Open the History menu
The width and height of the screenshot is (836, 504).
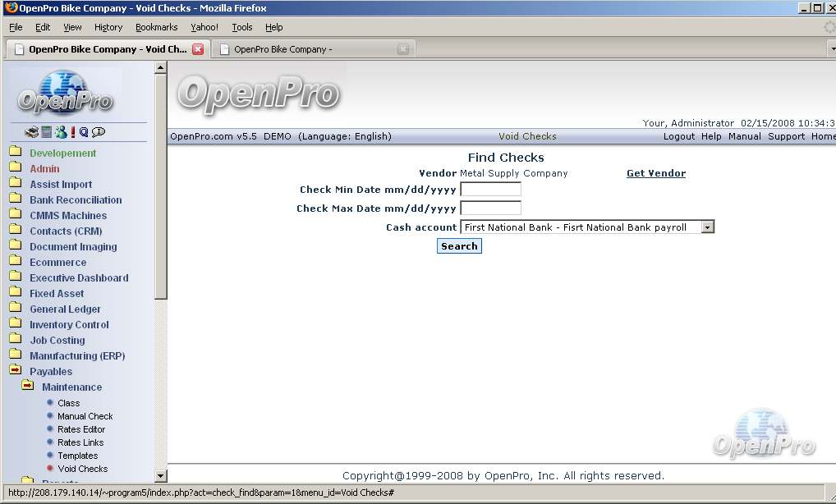click(108, 27)
